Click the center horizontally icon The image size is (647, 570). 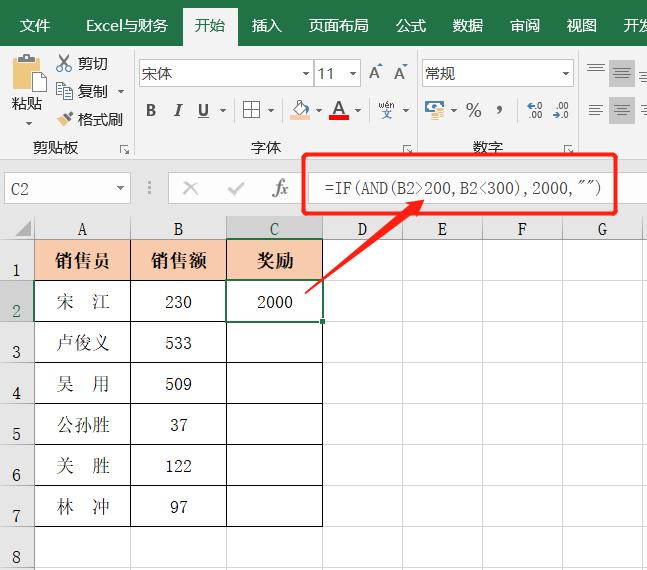(x=622, y=110)
